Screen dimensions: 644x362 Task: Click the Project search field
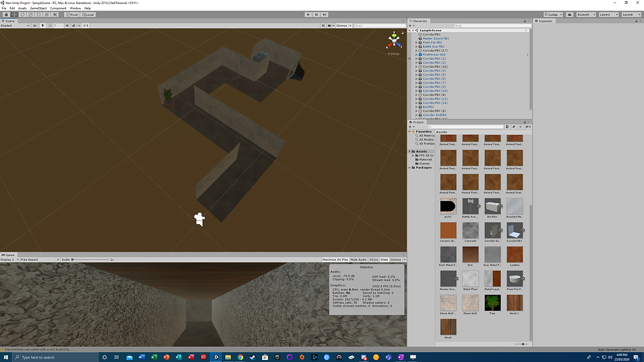click(x=465, y=127)
